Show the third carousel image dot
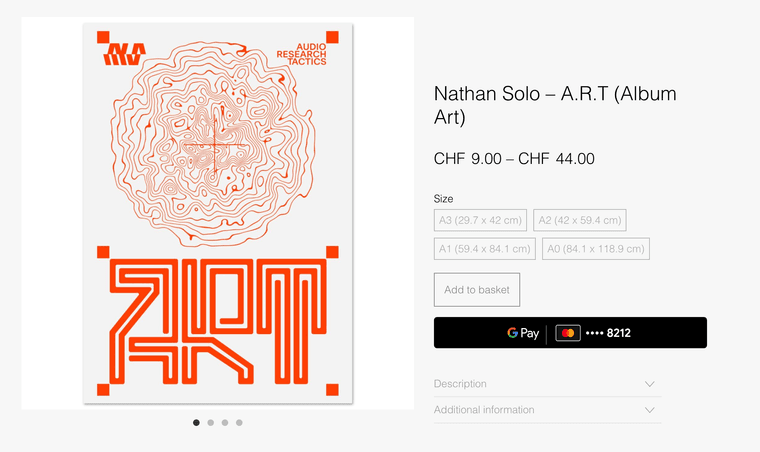The width and height of the screenshot is (760, 452). [225, 423]
